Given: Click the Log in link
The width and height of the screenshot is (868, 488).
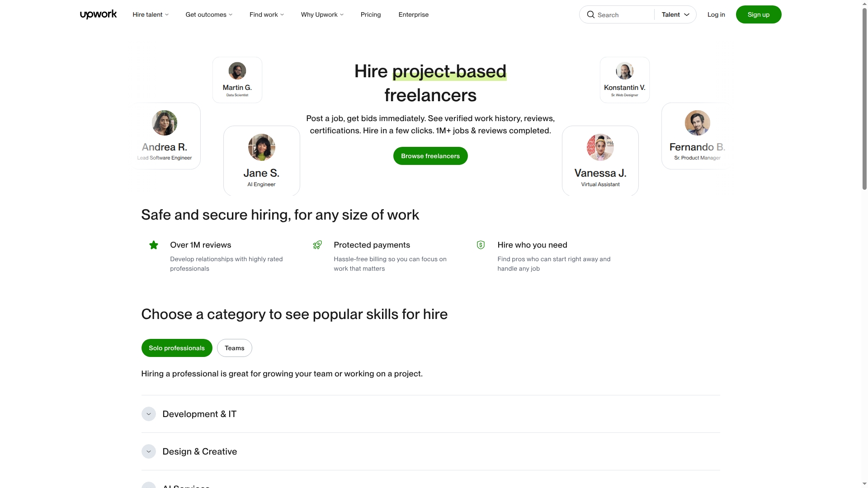Looking at the screenshot, I should coord(716,14).
